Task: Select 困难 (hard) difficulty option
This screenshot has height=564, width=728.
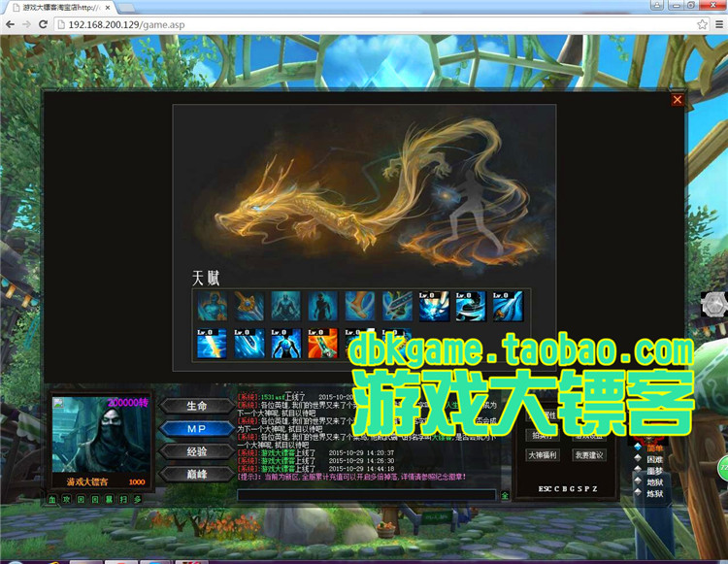Action: click(649, 459)
